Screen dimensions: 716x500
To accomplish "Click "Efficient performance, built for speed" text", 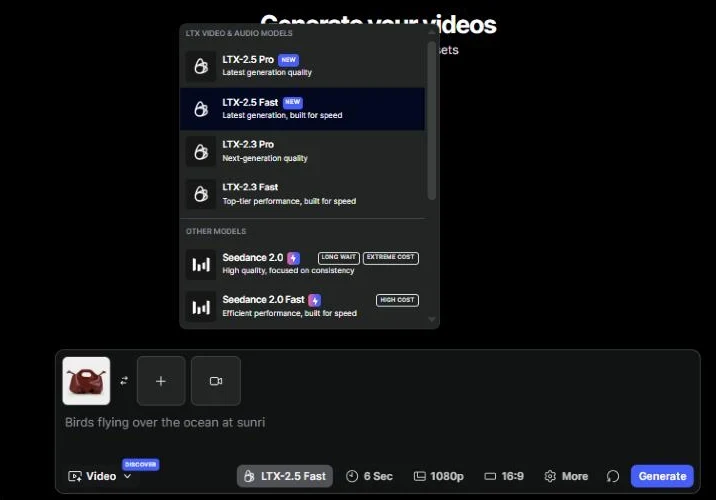I will click(290, 313).
